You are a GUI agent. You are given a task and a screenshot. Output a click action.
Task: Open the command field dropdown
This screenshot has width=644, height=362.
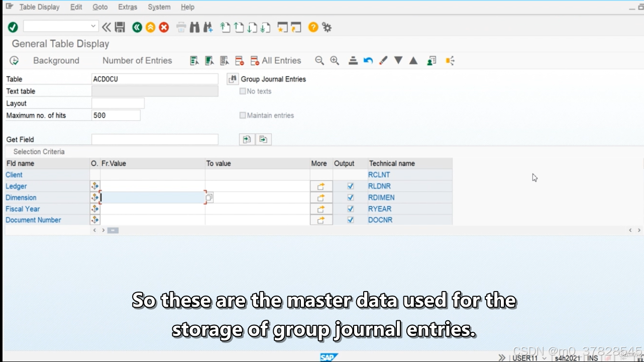click(x=93, y=26)
